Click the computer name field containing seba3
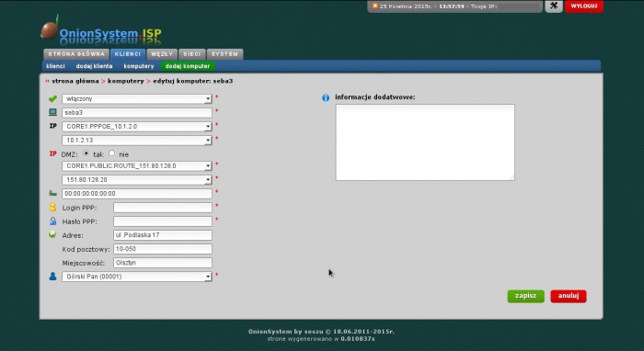The height and width of the screenshot is (351, 644). [x=137, y=112]
